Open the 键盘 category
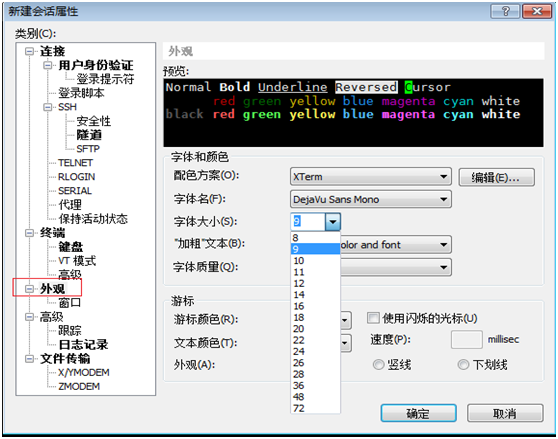This screenshot has width=558, height=439. 71,247
